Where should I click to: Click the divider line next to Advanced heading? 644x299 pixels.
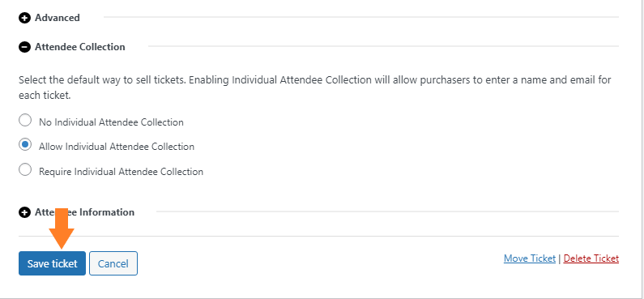pos(361,17)
